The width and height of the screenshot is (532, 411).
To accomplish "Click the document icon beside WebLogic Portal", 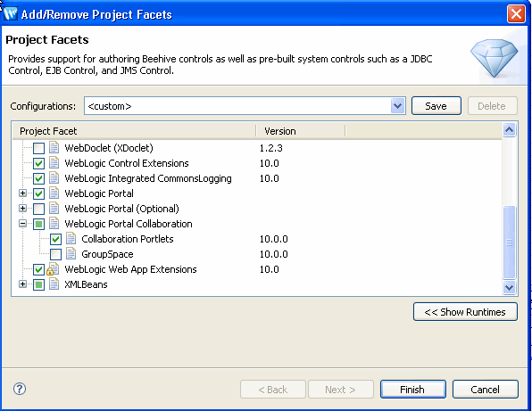I will click(x=54, y=193).
